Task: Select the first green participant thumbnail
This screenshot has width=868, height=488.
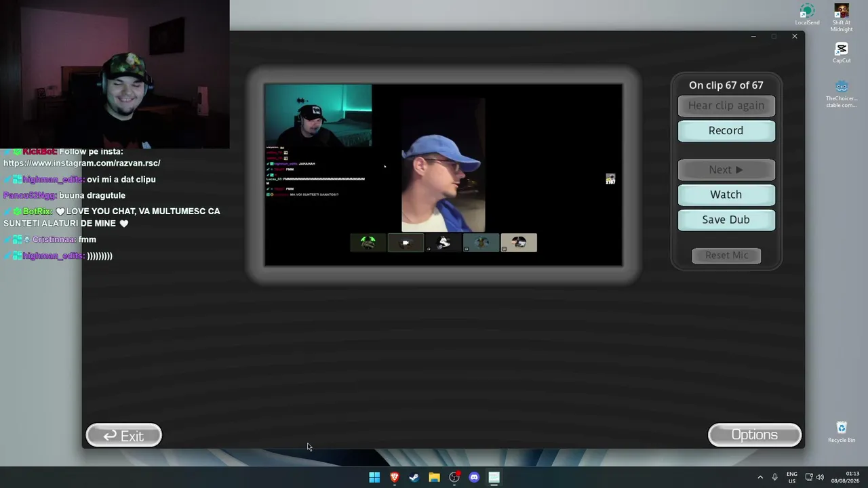Action: pos(368,242)
